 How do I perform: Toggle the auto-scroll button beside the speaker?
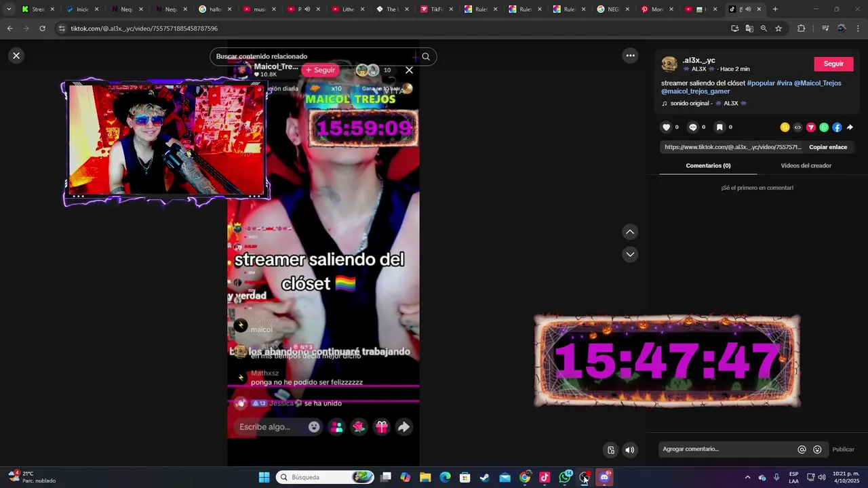pos(611,450)
